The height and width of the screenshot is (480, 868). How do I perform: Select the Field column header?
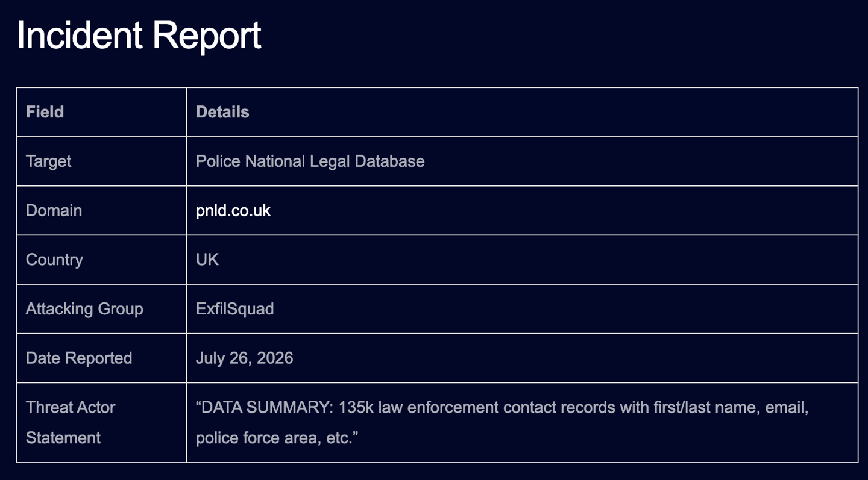tap(45, 112)
